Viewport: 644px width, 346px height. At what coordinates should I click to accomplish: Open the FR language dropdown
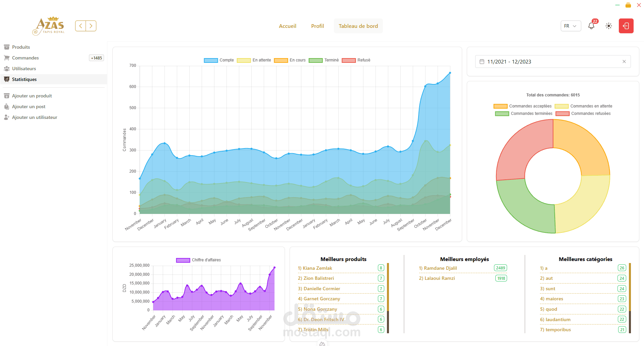coord(571,26)
